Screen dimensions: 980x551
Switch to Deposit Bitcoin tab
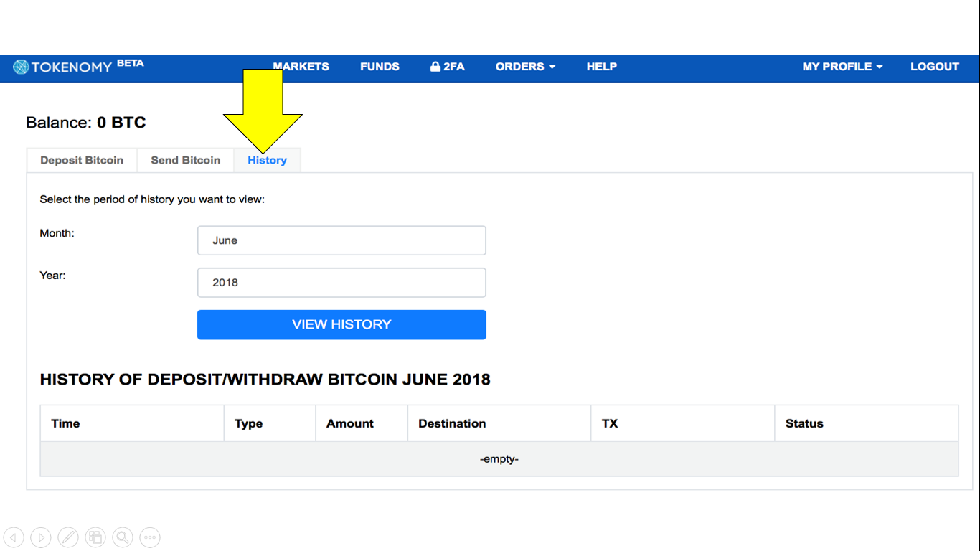[82, 160]
